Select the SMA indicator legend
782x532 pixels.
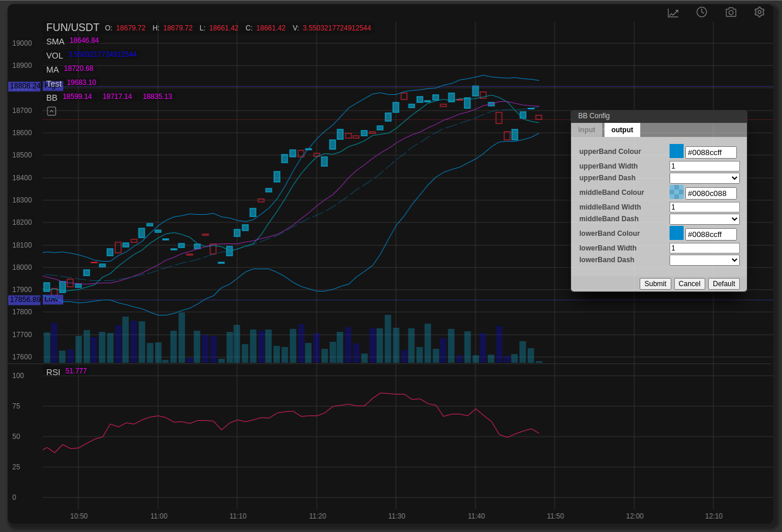(x=55, y=42)
